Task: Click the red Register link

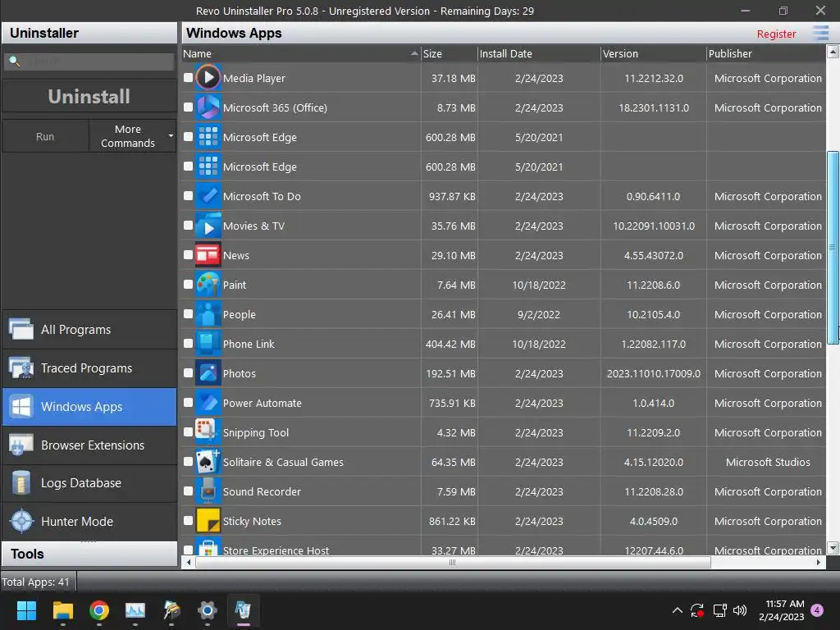Action: point(776,34)
